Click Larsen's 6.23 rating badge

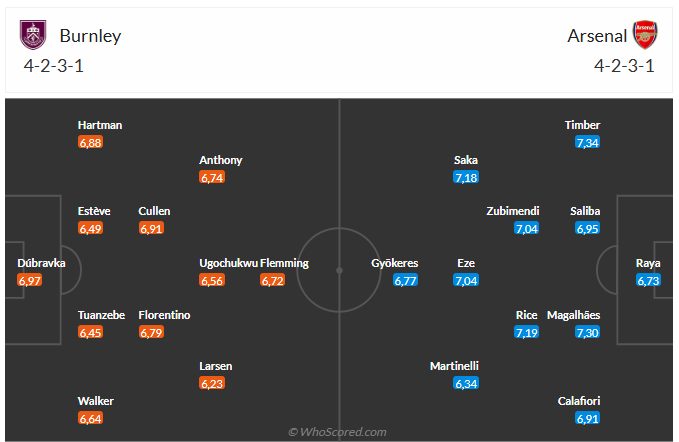tap(212, 384)
